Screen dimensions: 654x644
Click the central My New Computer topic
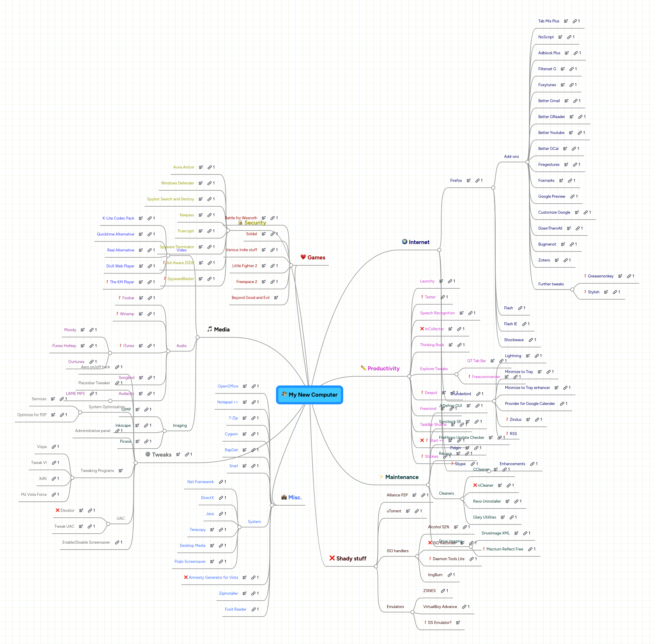coord(309,395)
